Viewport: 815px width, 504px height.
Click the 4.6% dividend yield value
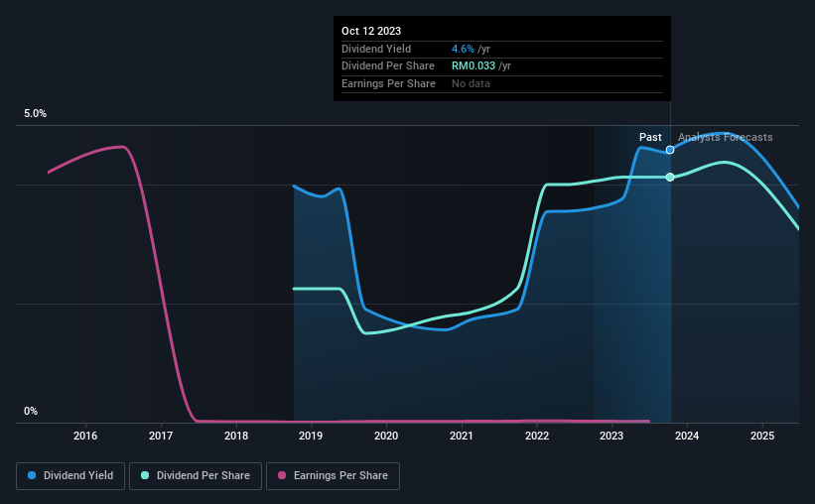click(x=463, y=49)
